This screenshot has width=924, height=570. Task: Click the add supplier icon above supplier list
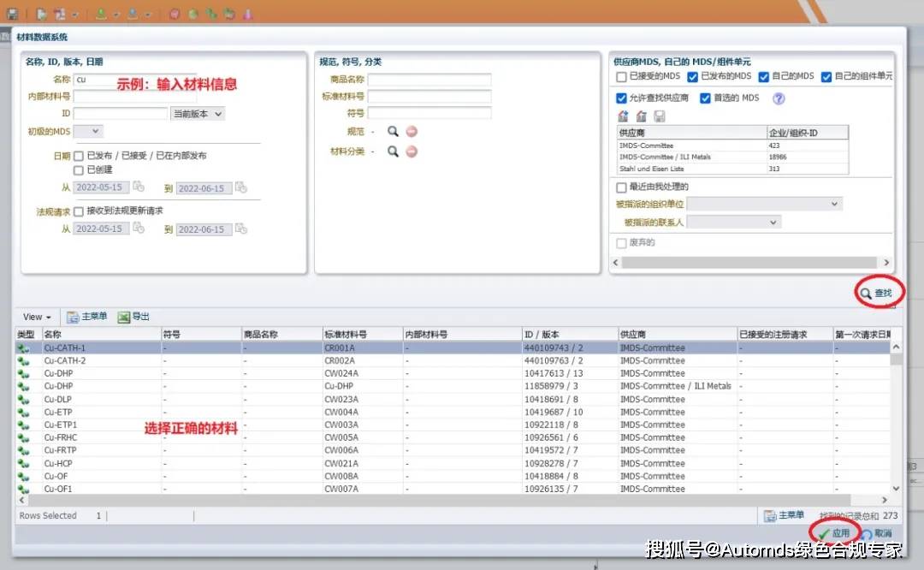(x=623, y=115)
